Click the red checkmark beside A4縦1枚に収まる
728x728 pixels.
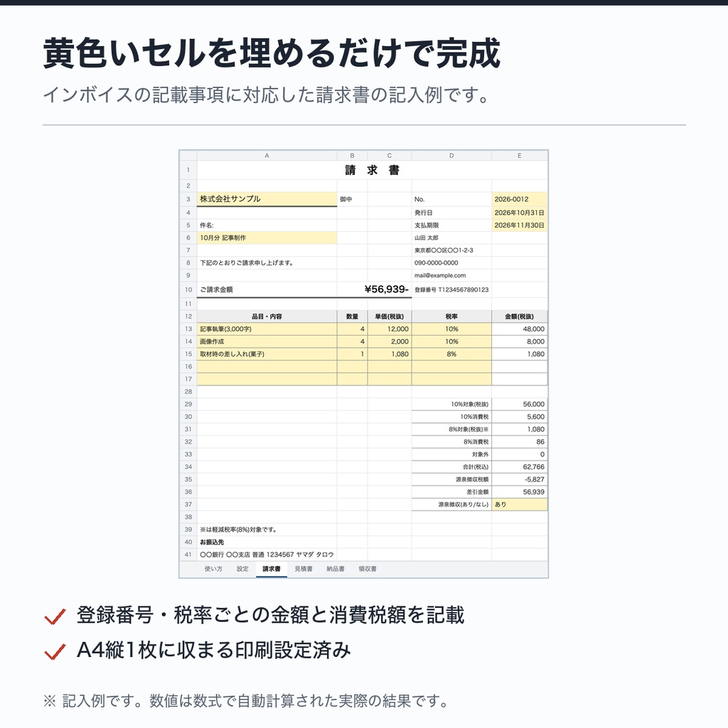(55, 651)
